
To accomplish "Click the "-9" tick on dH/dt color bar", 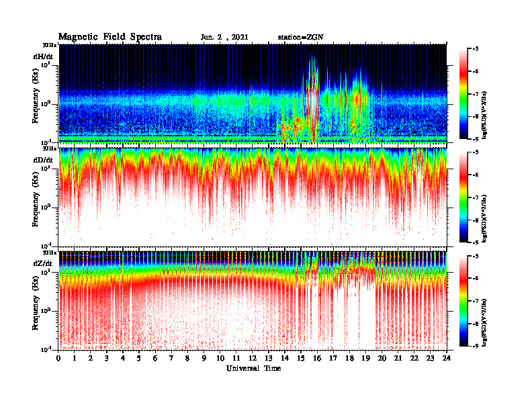I will pyautogui.click(x=475, y=139).
